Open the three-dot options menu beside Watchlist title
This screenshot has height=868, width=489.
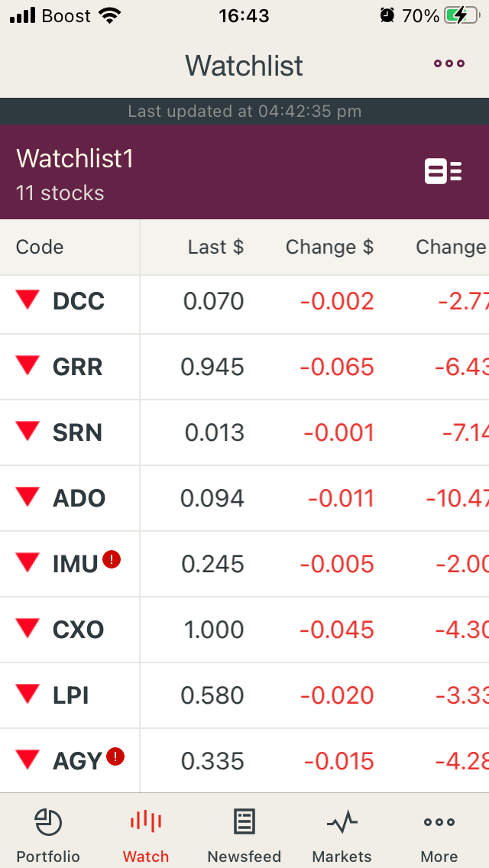pos(449,63)
